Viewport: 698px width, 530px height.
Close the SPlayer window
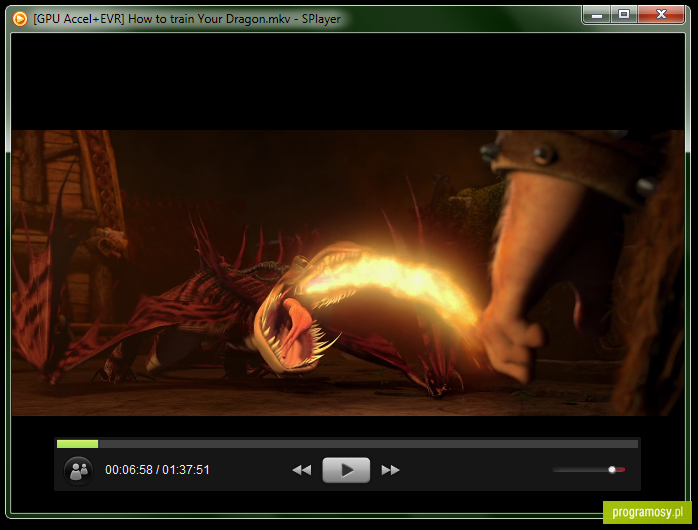pos(661,15)
